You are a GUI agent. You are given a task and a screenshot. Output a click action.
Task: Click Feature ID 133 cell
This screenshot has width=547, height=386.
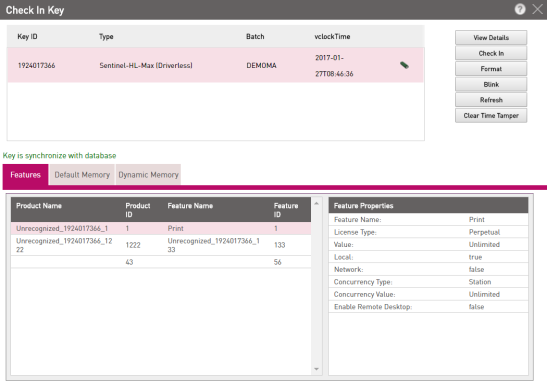click(279, 245)
